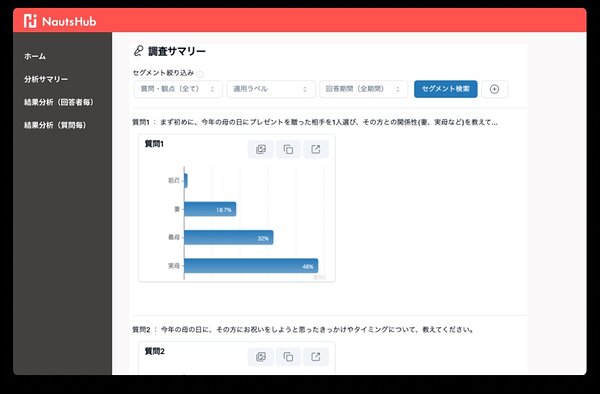Click the open-external icon on 質問2 chart
Screen dimensions: 600x394
pos(316,357)
